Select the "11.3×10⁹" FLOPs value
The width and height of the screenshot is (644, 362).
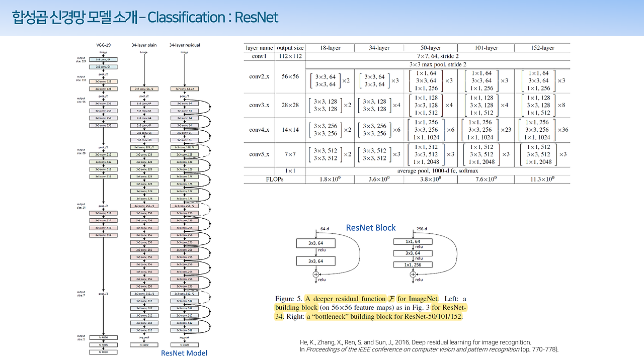pyautogui.click(x=542, y=179)
